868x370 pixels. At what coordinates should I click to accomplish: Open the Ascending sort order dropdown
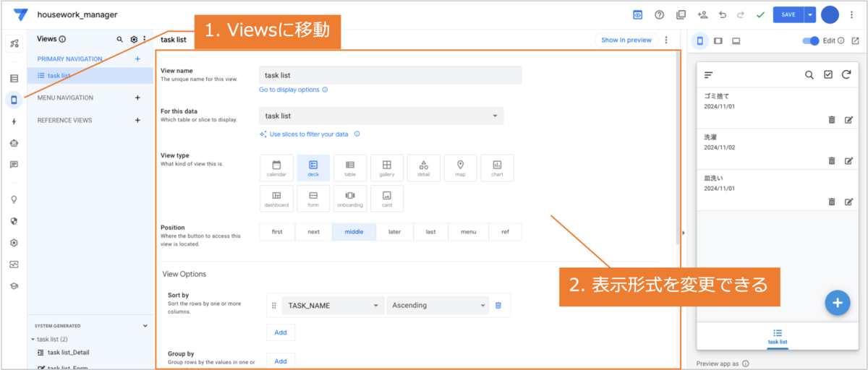tap(438, 306)
